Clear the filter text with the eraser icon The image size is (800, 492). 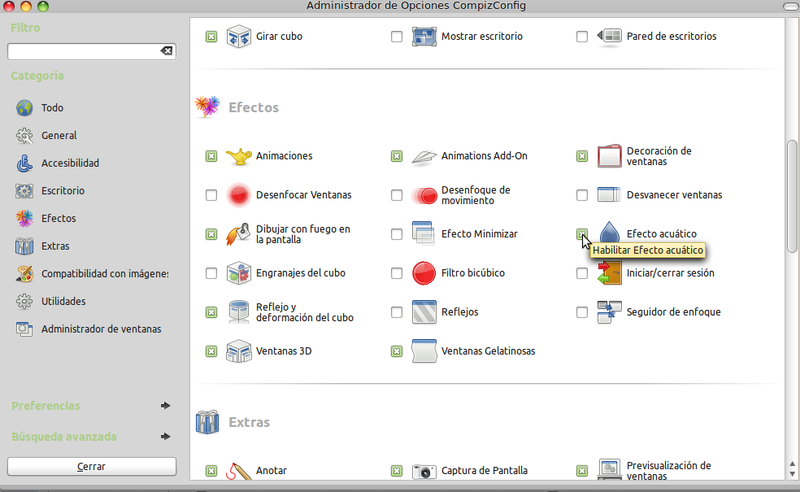coord(166,51)
